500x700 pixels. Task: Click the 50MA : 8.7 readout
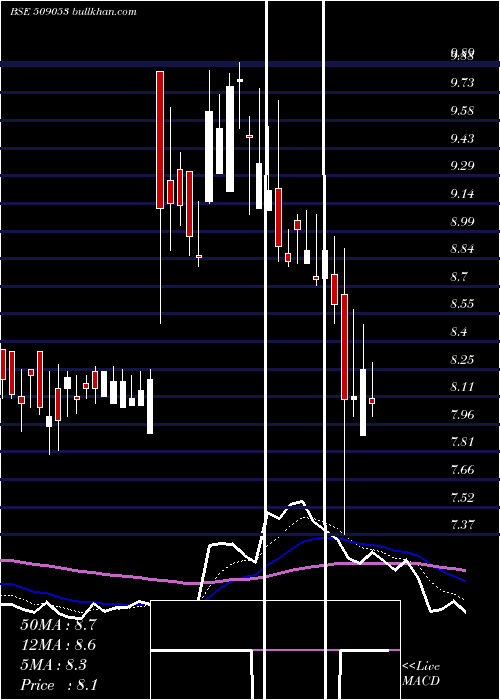pos(58,625)
